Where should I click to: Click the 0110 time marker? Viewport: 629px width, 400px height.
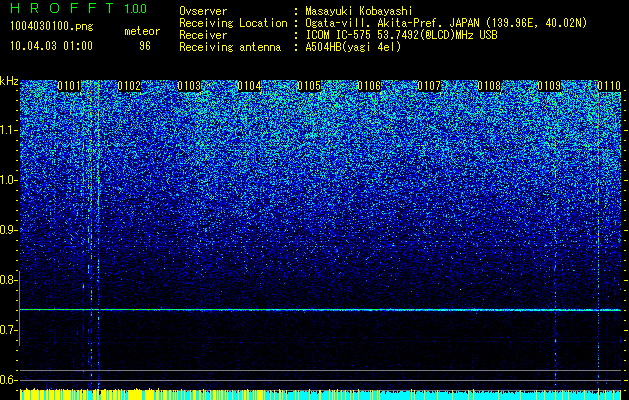point(609,86)
